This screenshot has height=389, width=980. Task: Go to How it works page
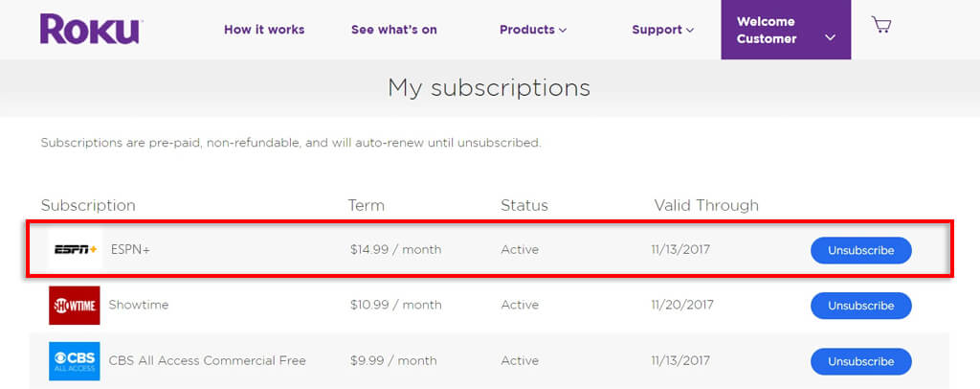264,30
